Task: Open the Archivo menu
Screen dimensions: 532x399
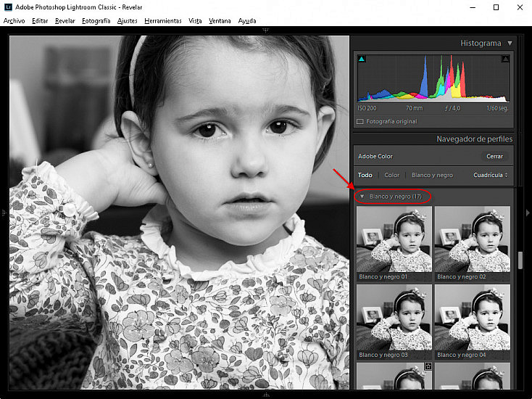Action: (x=14, y=21)
